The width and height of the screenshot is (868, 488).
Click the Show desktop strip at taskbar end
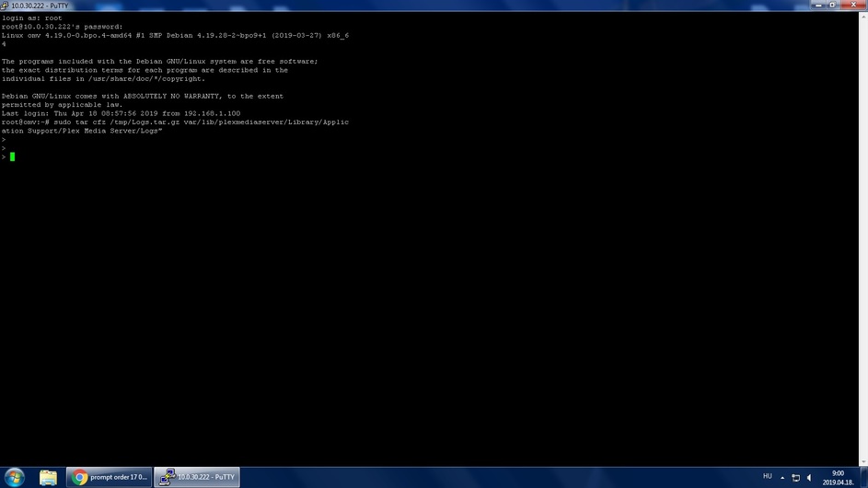863,478
